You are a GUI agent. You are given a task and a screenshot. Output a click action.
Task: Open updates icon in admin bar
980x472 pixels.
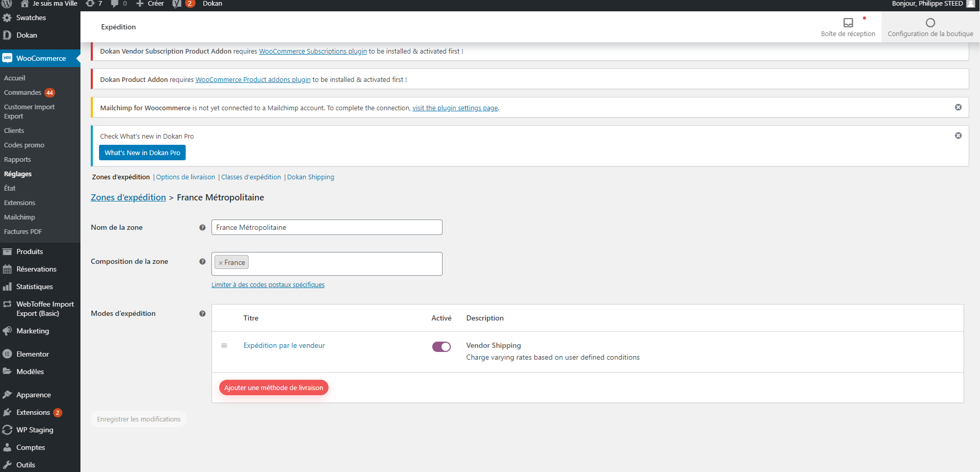click(93, 4)
